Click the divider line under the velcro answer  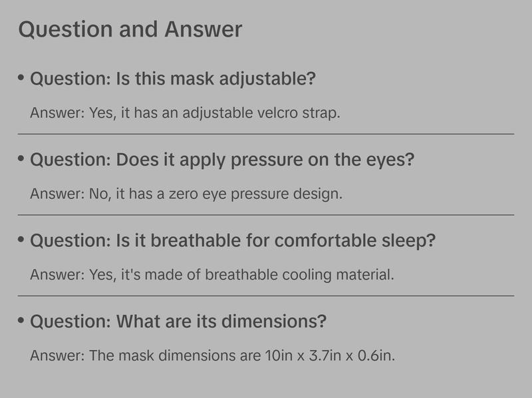(x=266, y=134)
